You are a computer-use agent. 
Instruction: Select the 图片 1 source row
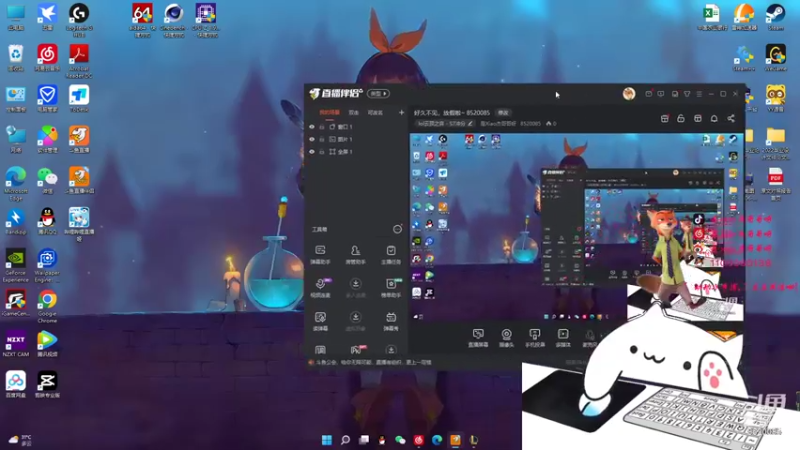(356, 139)
